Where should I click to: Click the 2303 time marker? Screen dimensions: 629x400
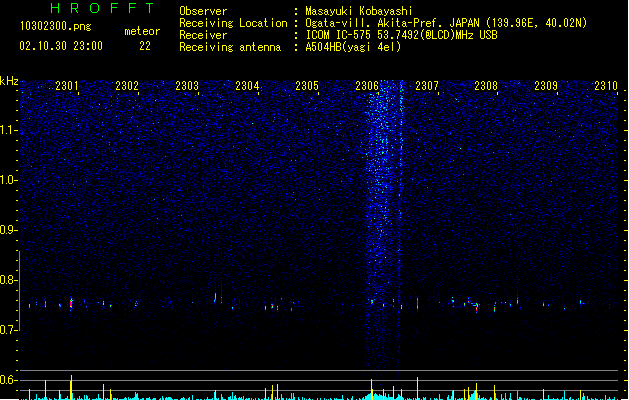click(187, 86)
